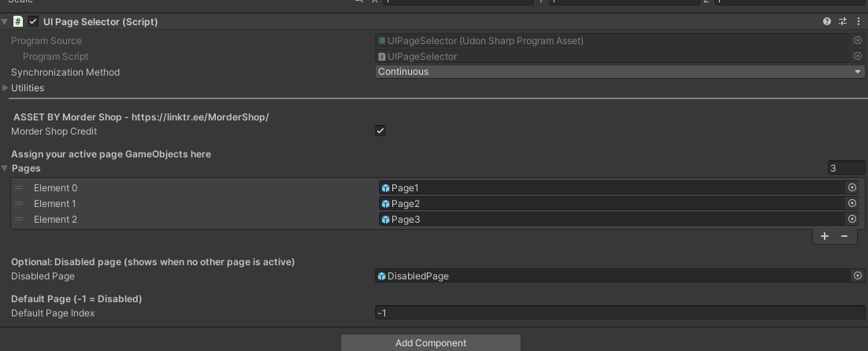Screen dimensions: 868x351
Task: Open the Synchronization Method dropdown
Action: (620, 72)
